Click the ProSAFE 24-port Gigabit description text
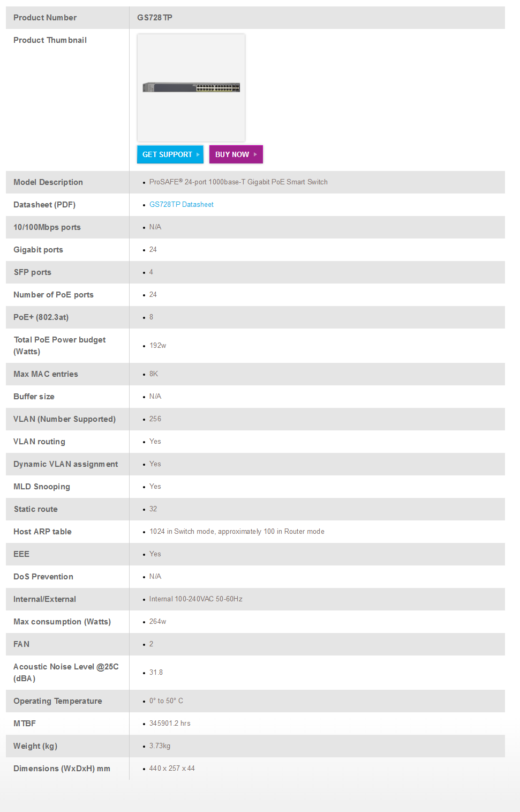This screenshot has width=520, height=812. pyautogui.click(x=238, y=182)
